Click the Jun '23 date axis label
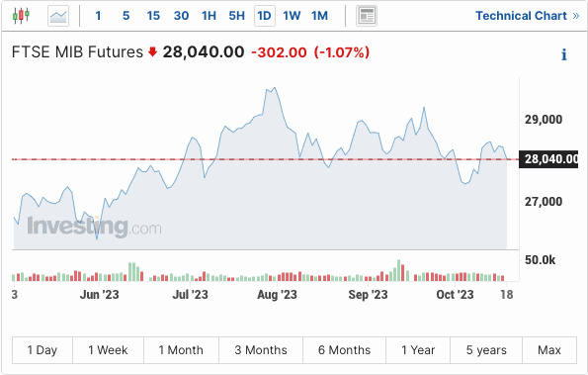Screen dimensions: 588x375 tap(99, 295)
